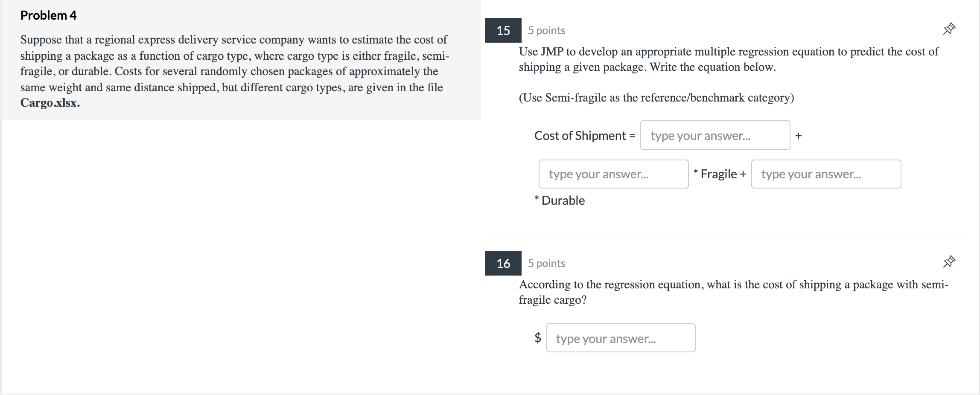The height and width of the screenshot is (395, 980).
Task: Click the Problem 4 heading
Action: click(48, 15)
